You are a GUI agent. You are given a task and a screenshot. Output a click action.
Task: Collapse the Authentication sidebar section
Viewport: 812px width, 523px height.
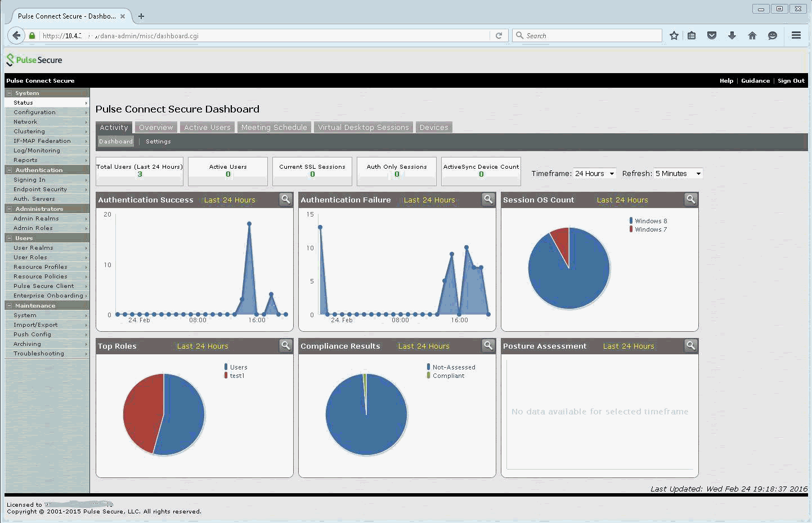click(10, 170)
